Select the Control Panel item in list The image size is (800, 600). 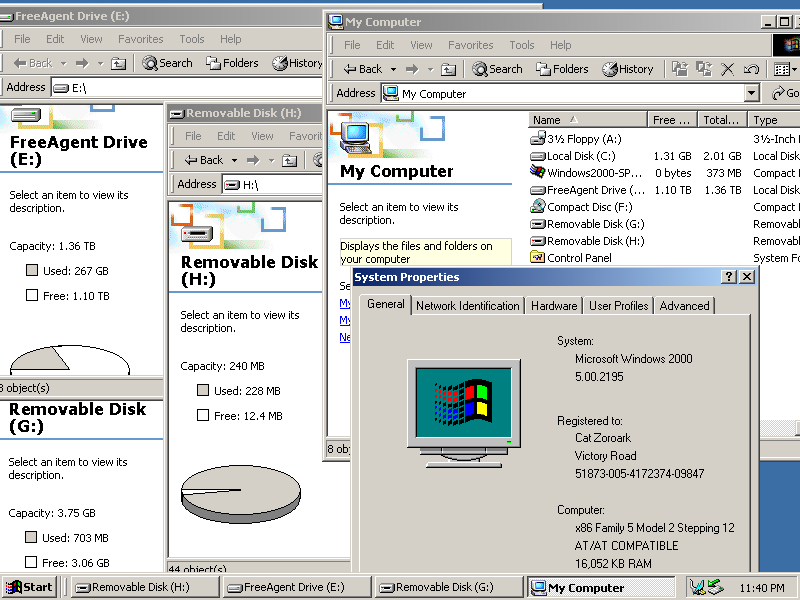(x=578, y=258)
